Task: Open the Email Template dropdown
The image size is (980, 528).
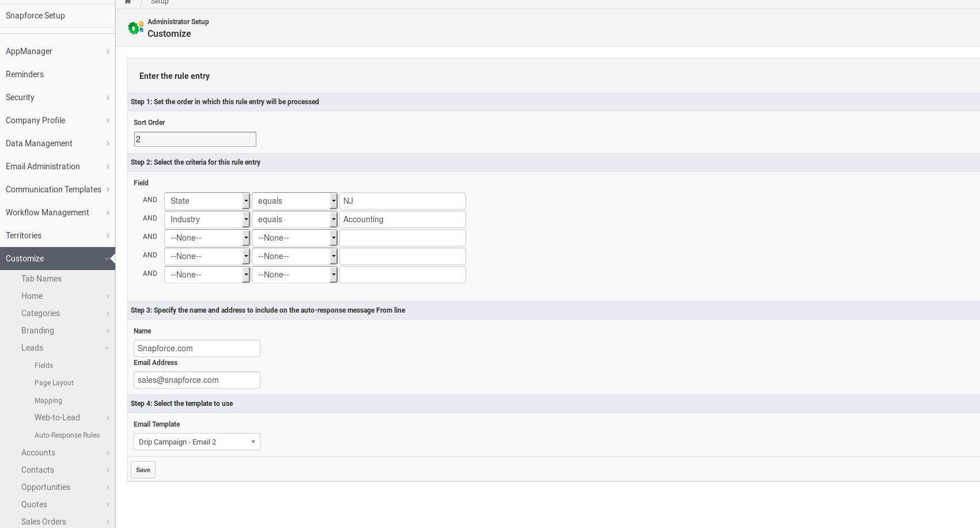Action: pos(197,442)
